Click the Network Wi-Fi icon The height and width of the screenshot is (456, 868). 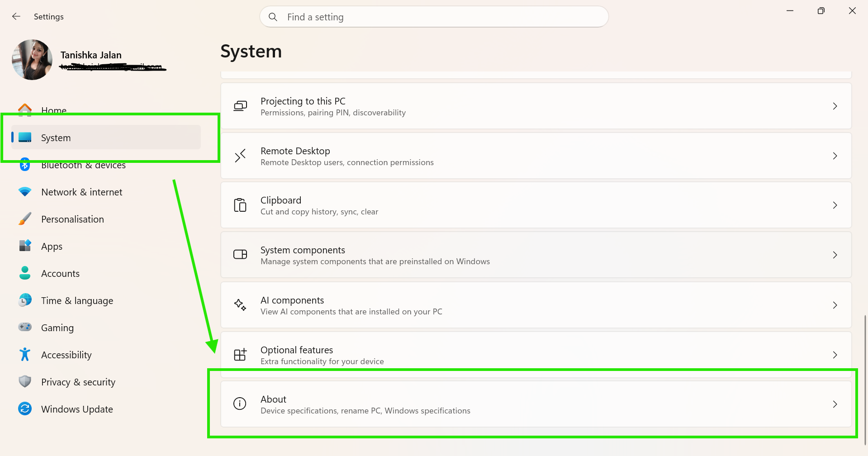click(x=25, y=192)
